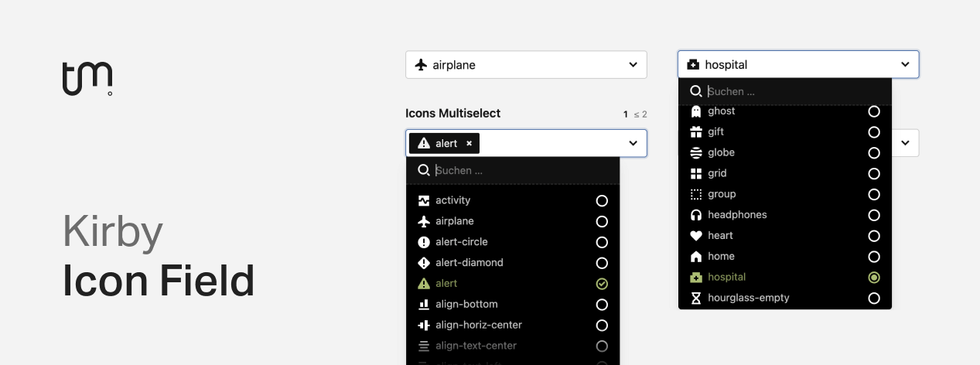Viewport: 980px width, 365px height.
Task: Select the globe radio button
Action: (x=874, y=153)
